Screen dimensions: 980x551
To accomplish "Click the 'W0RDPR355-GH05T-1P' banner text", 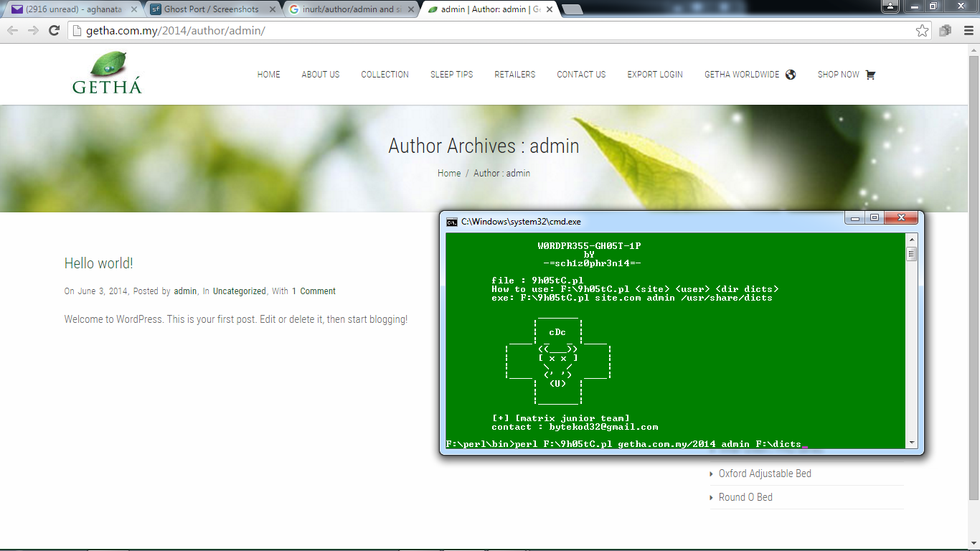I will click(589, 246).
